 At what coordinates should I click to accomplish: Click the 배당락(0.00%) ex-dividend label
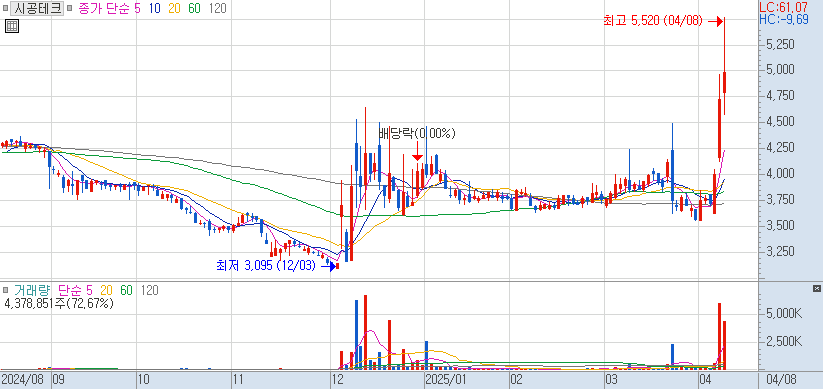417,133
